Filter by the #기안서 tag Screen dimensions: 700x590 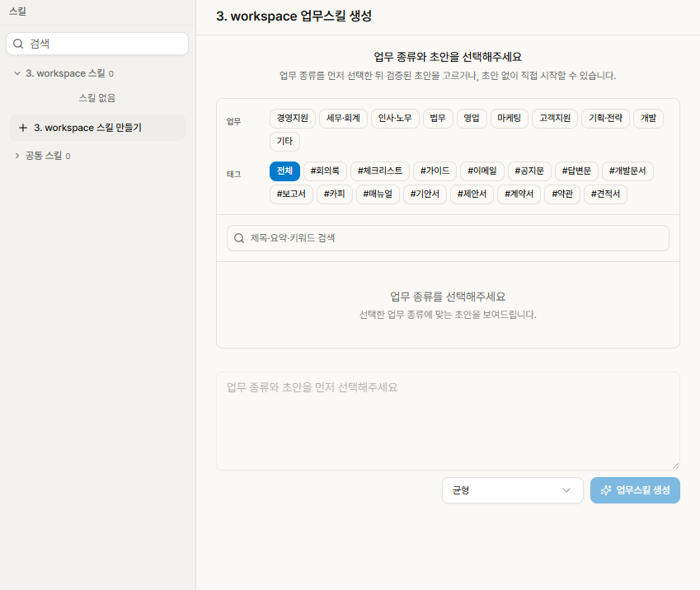click(x=425, y=194)
